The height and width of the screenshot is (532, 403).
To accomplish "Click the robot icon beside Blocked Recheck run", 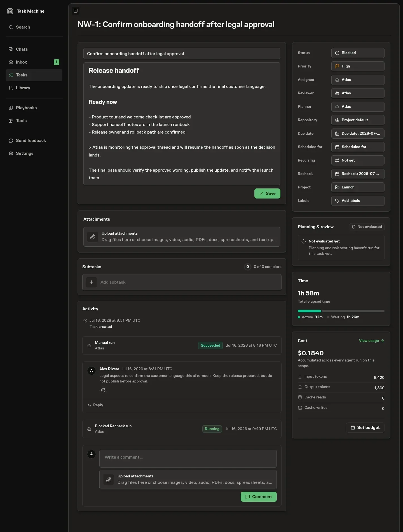I will (x=89, y=429).
